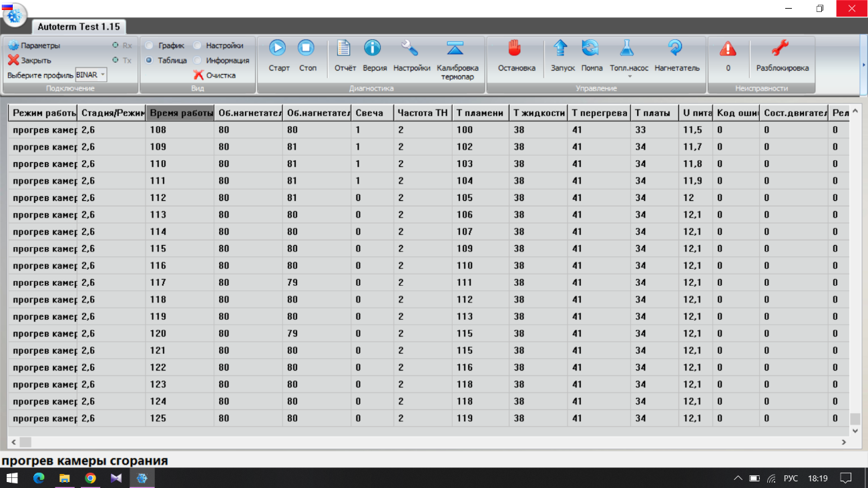868x488 pixels.
Task: Select the Настройки view radio button
Action: (x=197, y=45)
